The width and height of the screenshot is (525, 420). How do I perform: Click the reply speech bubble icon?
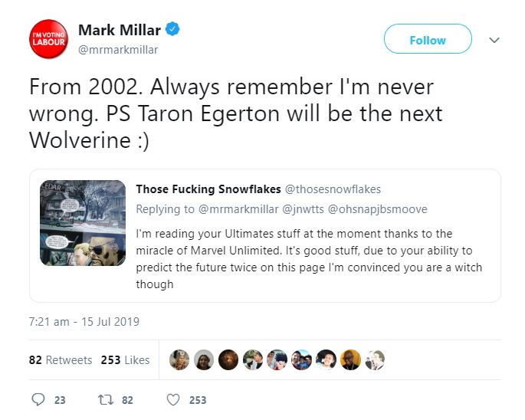[x=38, y=399]
